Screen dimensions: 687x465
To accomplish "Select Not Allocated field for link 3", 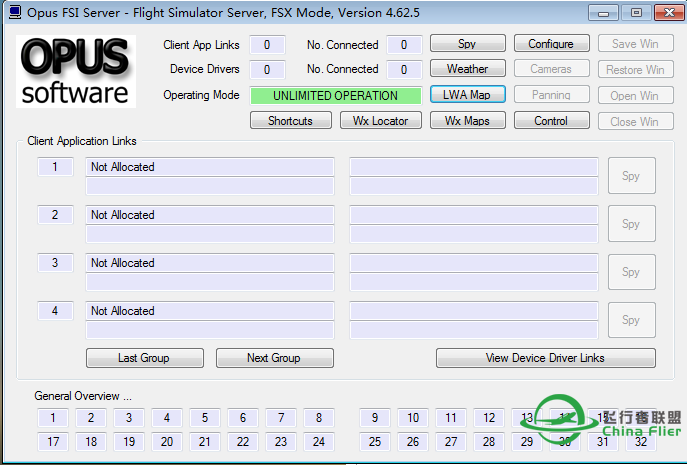I will pos(210,263).
